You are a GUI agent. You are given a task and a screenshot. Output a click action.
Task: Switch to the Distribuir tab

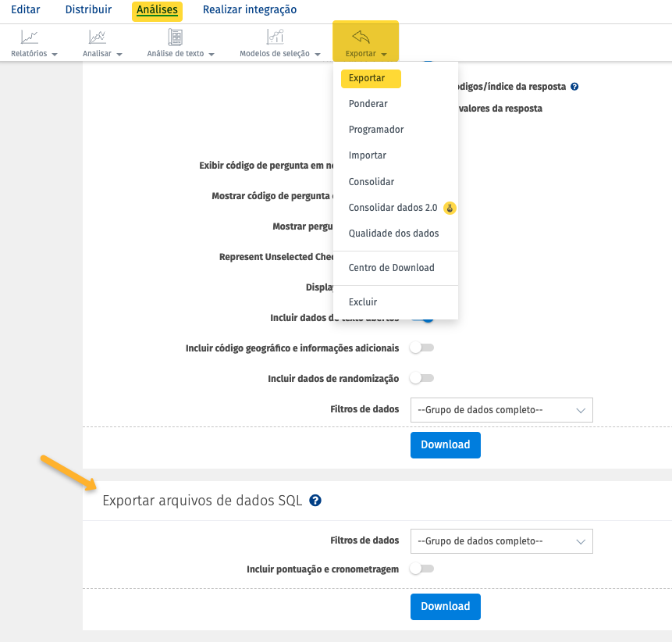87,9
